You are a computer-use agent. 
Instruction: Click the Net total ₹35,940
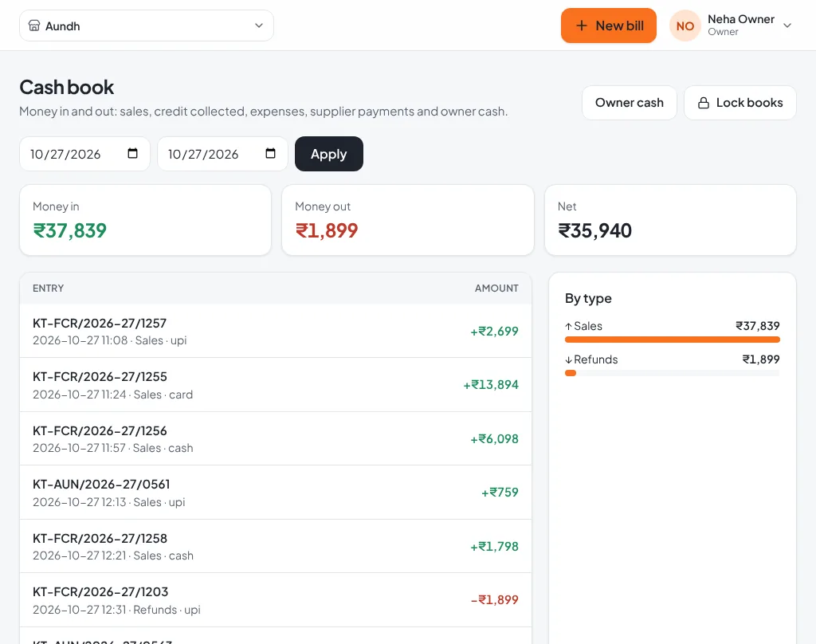(594, 230)
